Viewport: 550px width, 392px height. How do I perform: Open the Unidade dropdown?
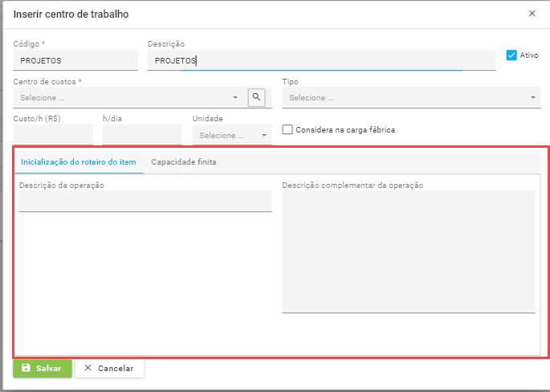[x=232, y=135]
